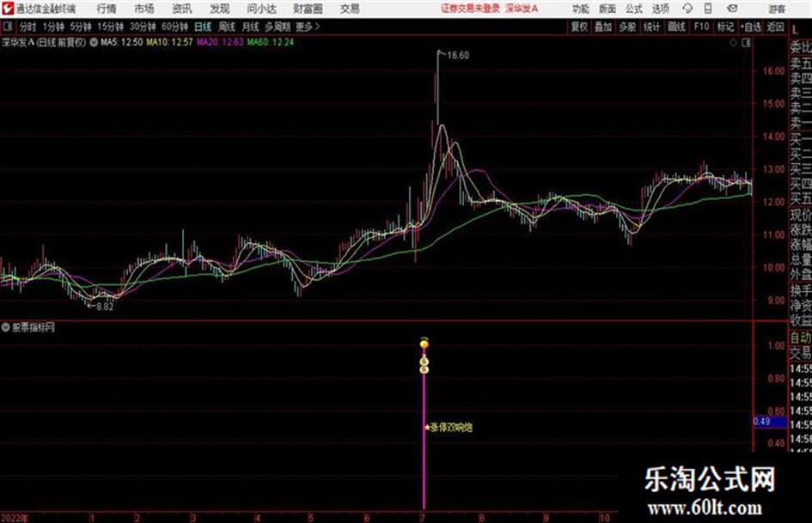Click the 画线 drawing button

[677, 27]
